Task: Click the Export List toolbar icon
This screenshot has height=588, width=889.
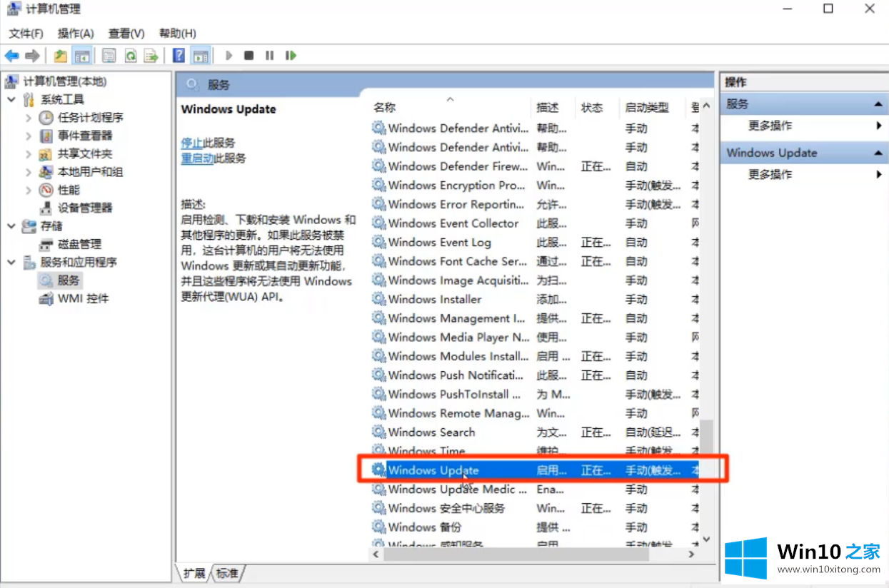Action: point(151,56)
